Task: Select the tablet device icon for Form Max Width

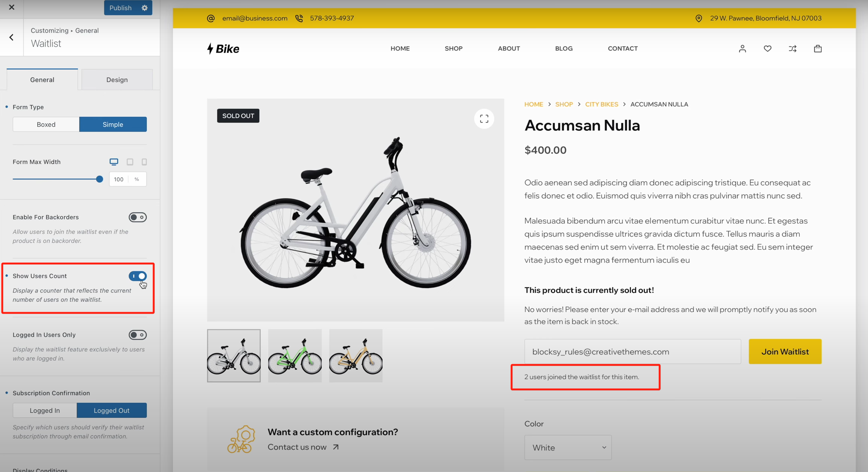Action: coord(130,162)
